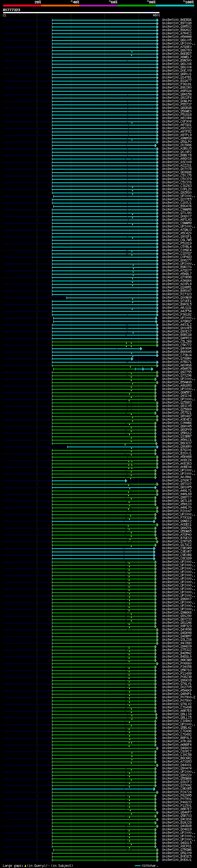Screen dimensions: 197x868
Task: Select label UniRef100_Q769C7
Action: coord(177,481)
